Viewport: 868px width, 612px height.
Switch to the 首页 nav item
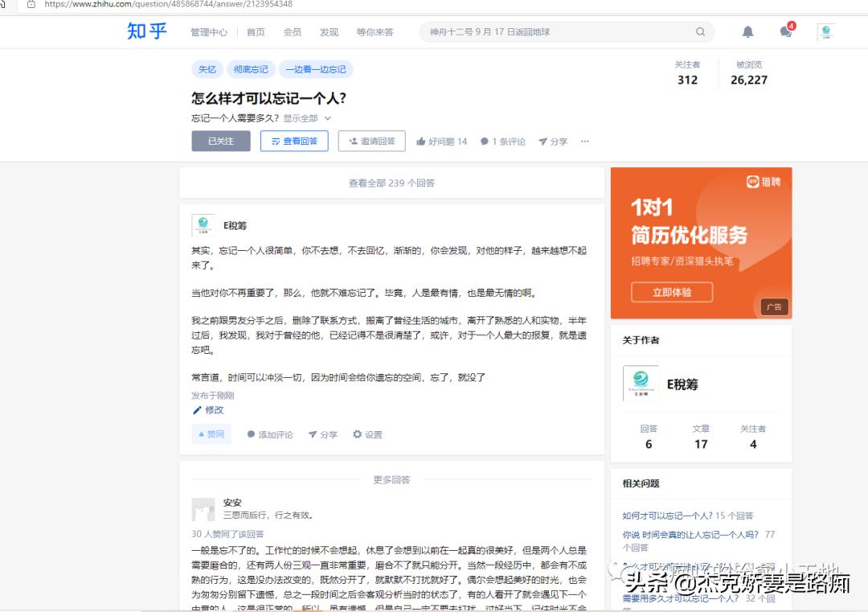click(x=256, y=32)
